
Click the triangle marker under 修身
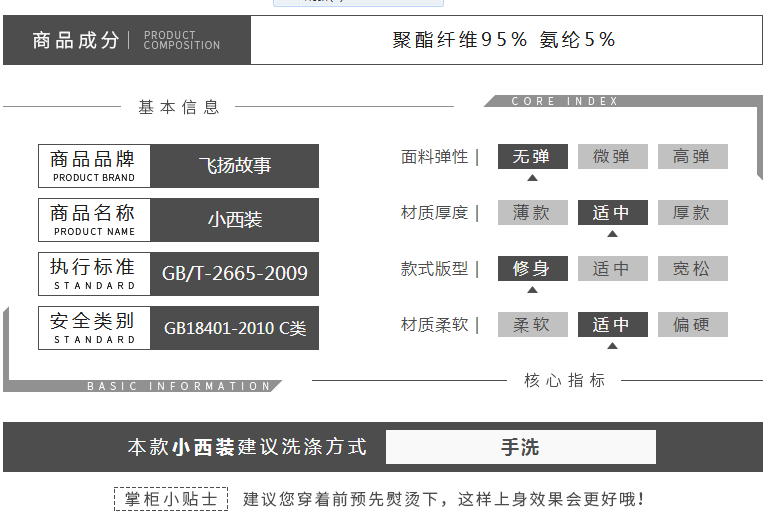click(533, 290)
